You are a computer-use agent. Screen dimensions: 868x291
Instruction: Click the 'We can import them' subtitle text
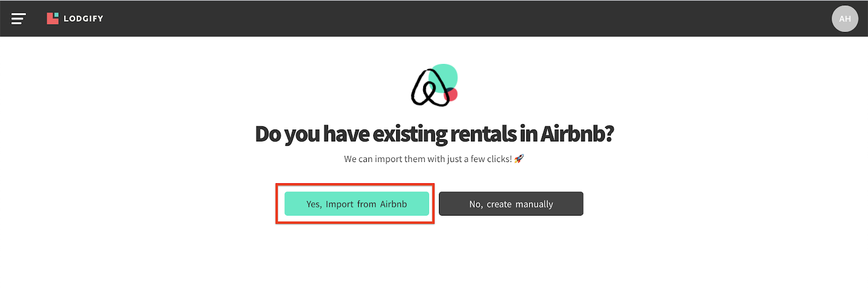pyautogui.click(x=428, y=159)
